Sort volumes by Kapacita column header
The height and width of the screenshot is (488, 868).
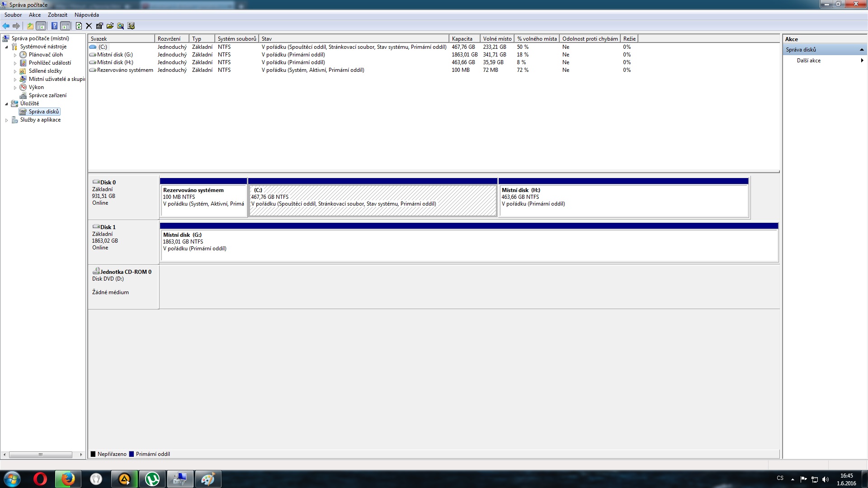point(462,39)
